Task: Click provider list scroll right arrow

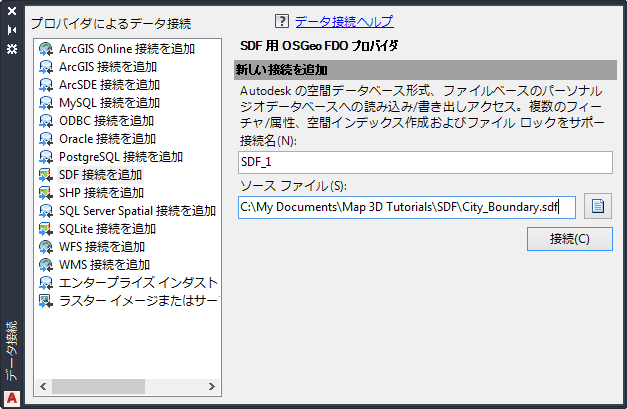Action: point(212,387)
